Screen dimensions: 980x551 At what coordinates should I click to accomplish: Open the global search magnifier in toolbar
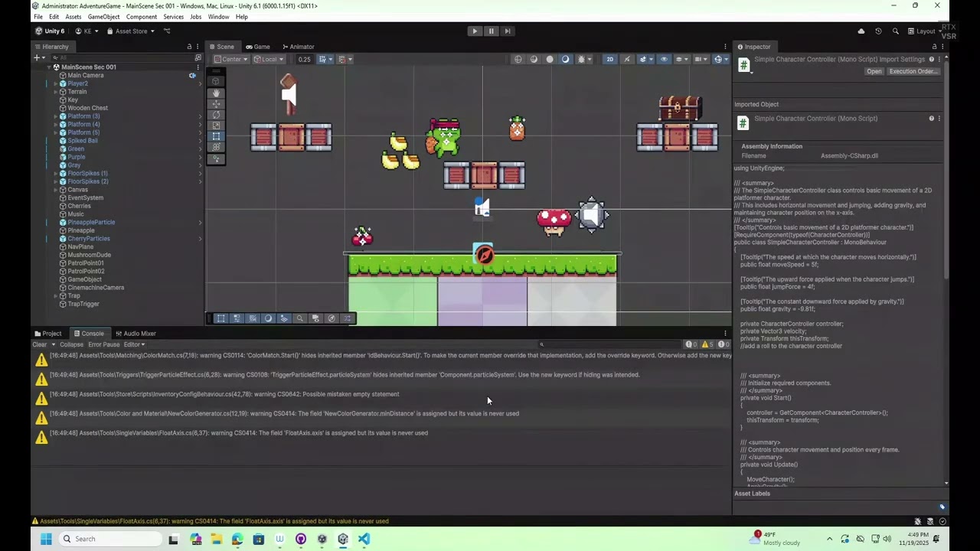tap(894, 31)
